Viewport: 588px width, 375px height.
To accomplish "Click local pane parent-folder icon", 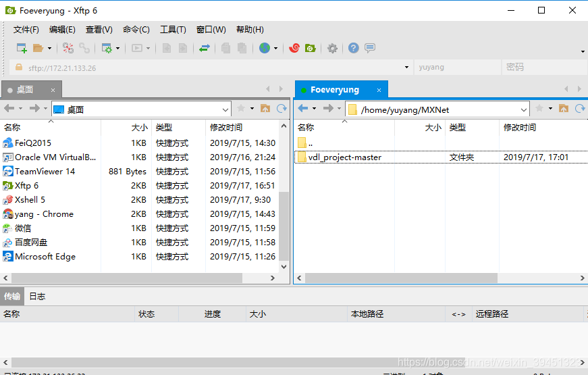I will (x=265, y=109).
